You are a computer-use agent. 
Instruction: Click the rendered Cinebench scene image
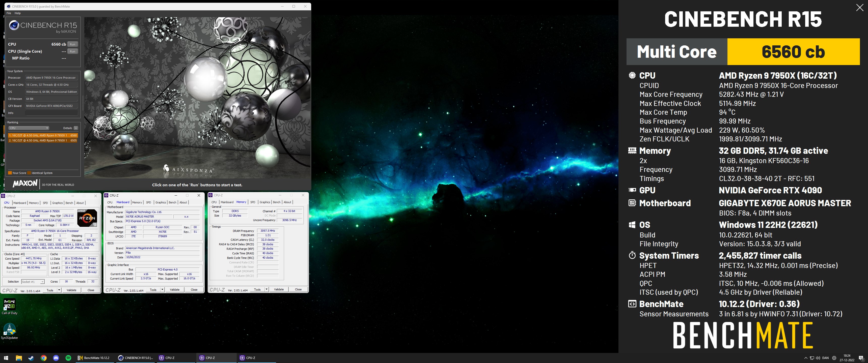(197, 98)
